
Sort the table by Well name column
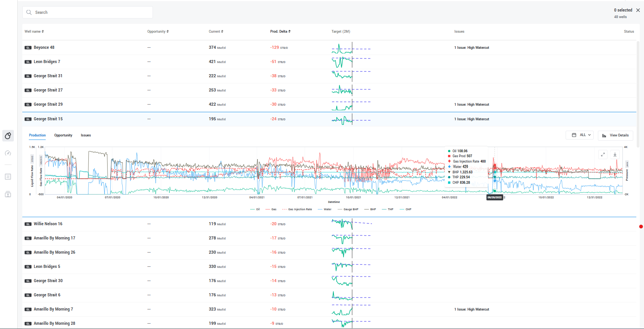34,32
